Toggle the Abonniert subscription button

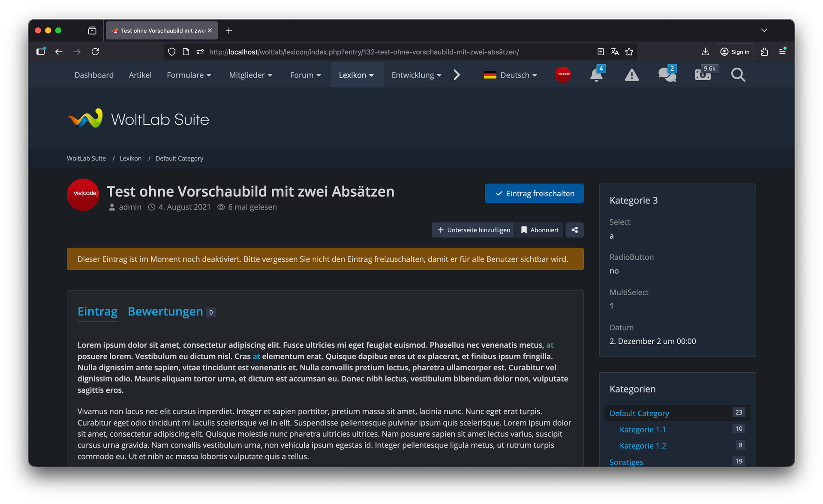coord(540,230)
